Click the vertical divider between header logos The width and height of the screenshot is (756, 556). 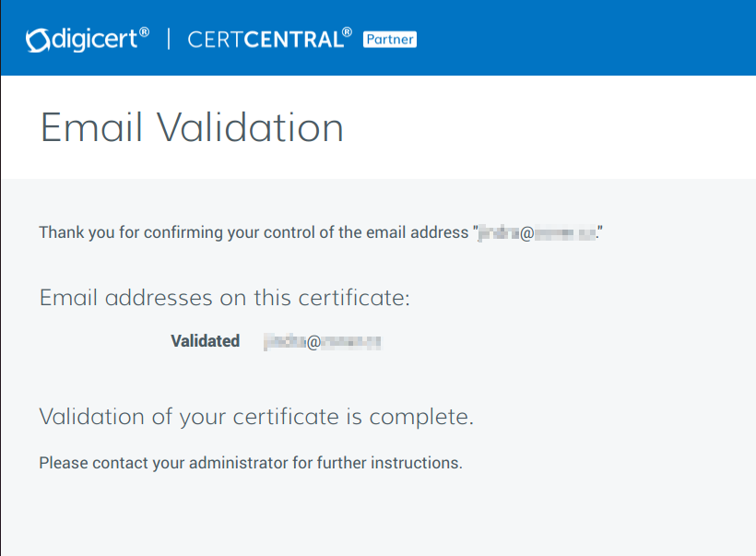[168, 39]
